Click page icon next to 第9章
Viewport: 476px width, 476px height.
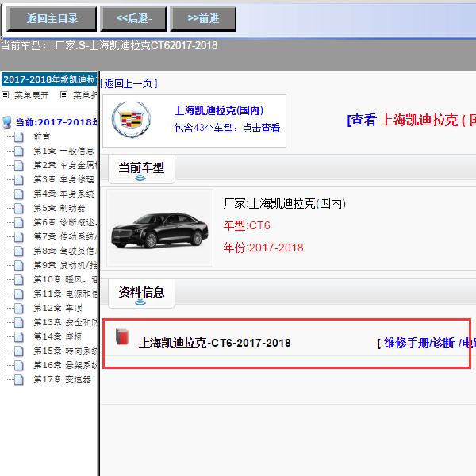coord(19,265)
